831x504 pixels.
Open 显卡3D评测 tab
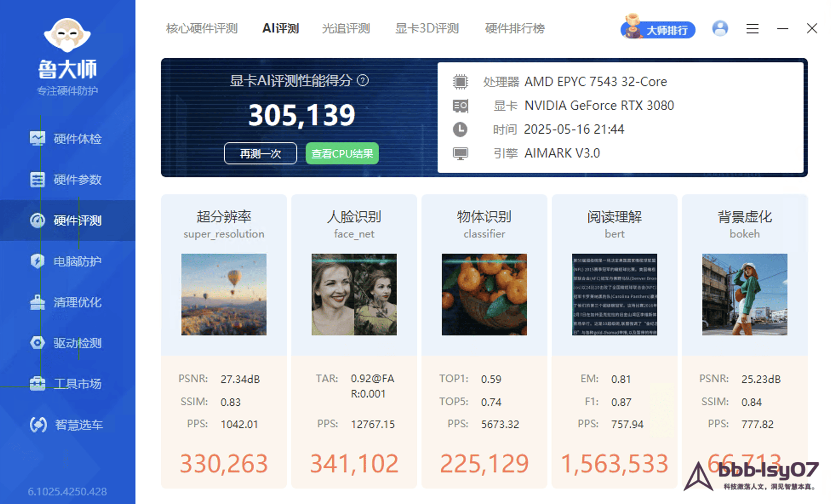pyautogui.click(x=427, y=29)
